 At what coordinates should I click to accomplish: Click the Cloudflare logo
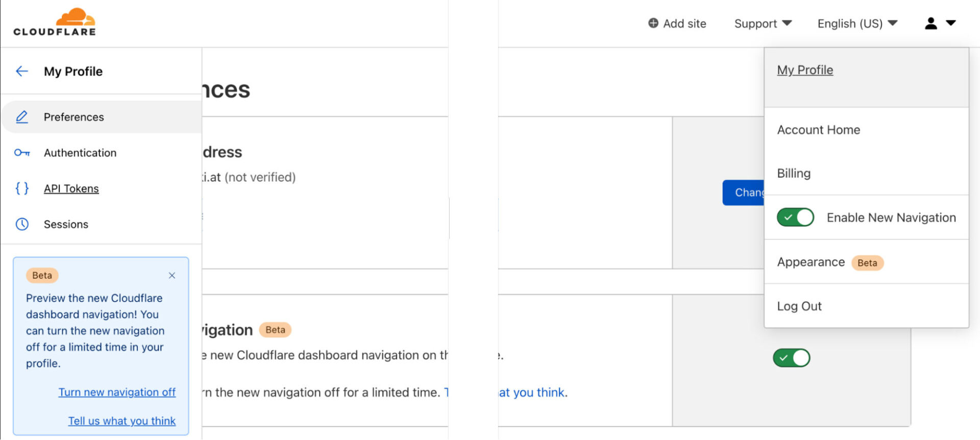click(55, 22)
